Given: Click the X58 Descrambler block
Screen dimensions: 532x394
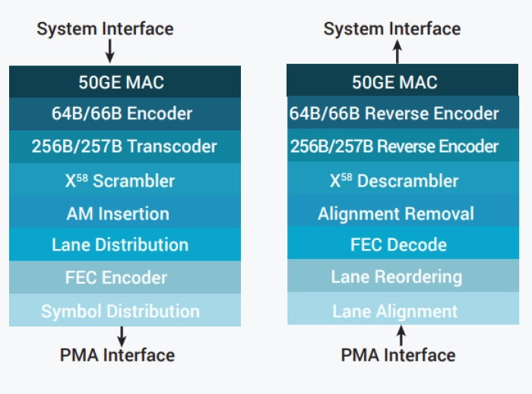Looking at the screenshot, I should [x=403, y=178].
